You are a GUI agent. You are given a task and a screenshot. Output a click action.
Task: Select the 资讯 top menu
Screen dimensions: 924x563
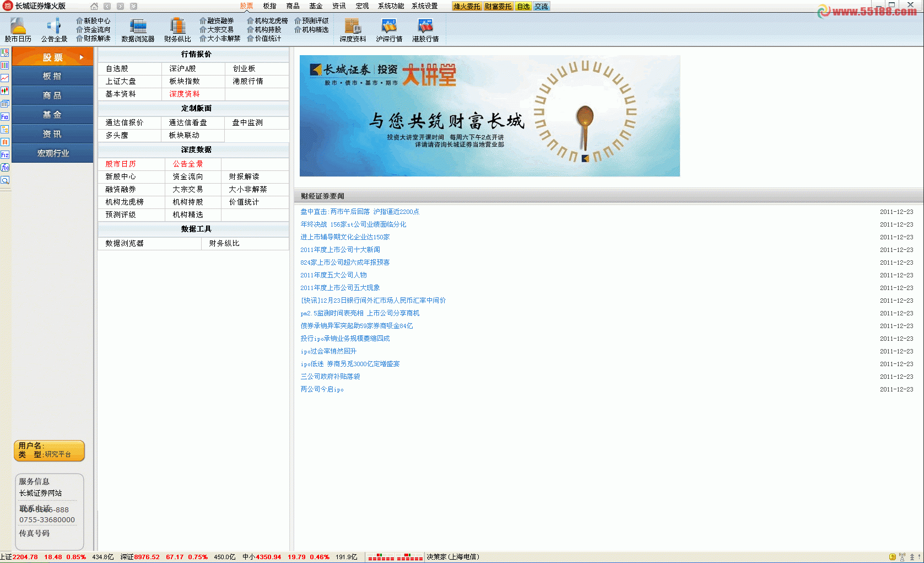339,6
